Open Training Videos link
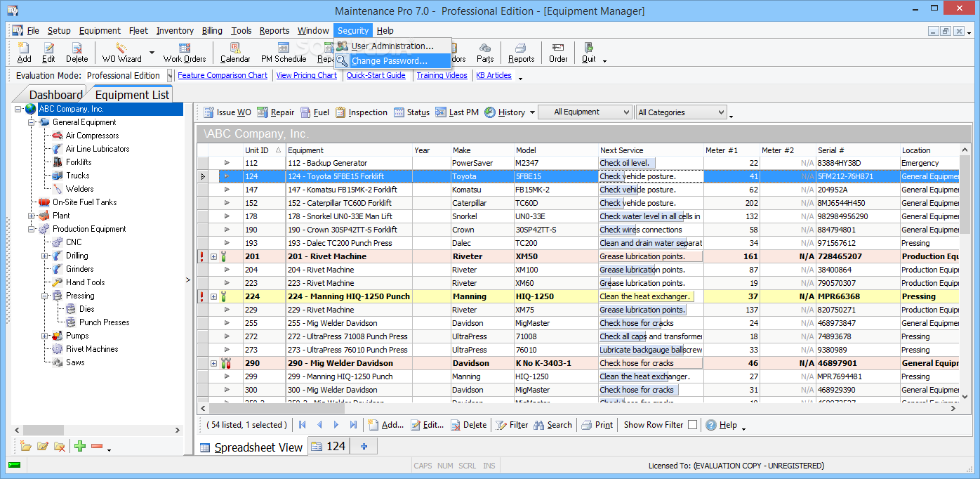 coord(442,75)
